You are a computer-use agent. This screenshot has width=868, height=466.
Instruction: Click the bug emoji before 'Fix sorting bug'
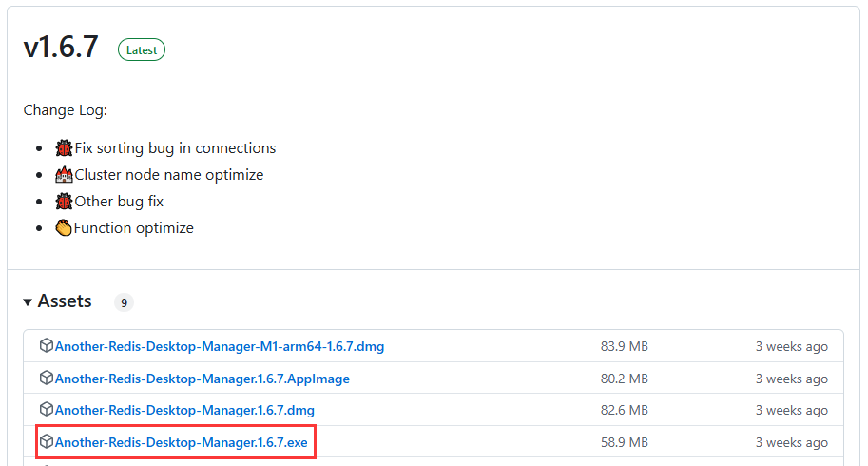click(64, 148)
